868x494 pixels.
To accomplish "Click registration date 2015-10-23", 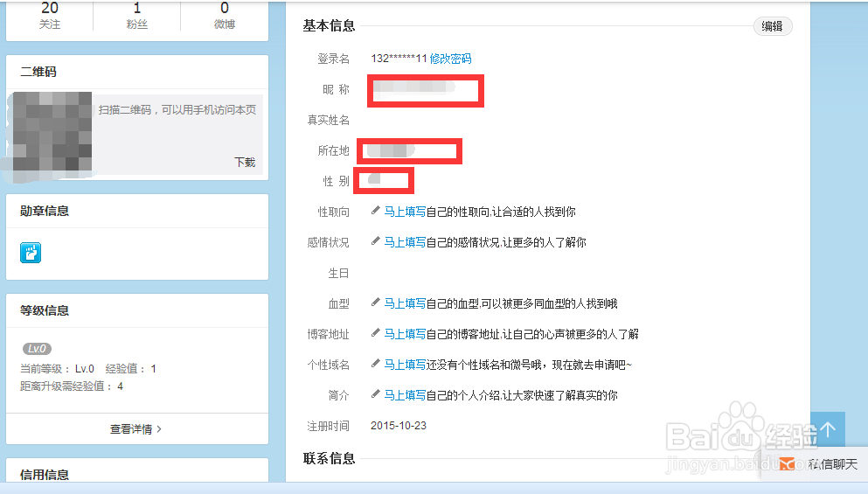I will point(399,426).
